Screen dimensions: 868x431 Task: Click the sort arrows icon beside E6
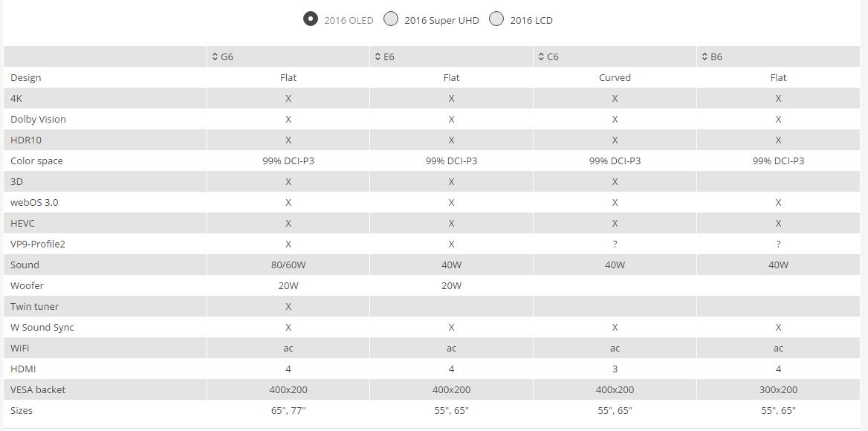(x=378, y=56)
